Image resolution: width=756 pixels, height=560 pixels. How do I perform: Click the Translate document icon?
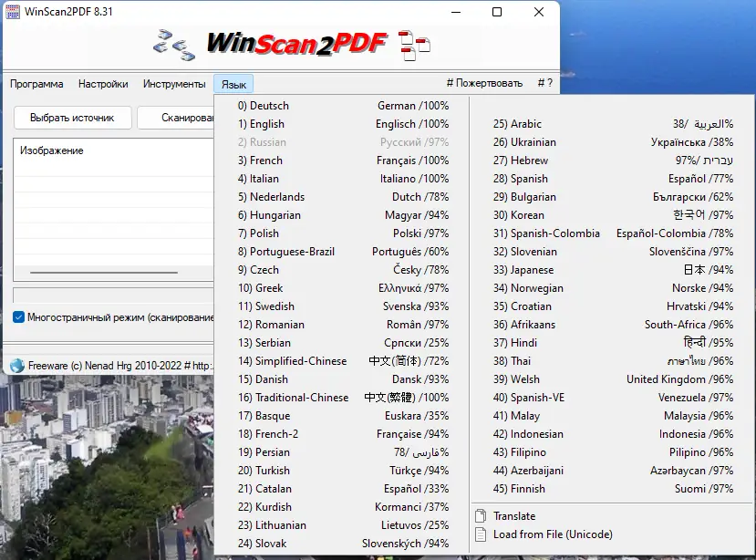[x=481, y=516]
